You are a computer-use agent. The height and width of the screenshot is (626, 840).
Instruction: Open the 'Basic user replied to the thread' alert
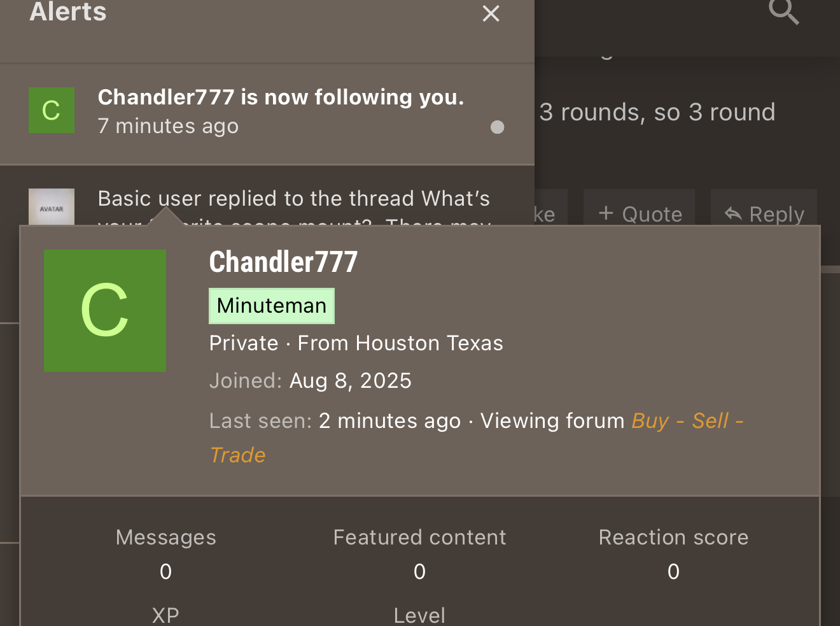click(x=293, y=199)
